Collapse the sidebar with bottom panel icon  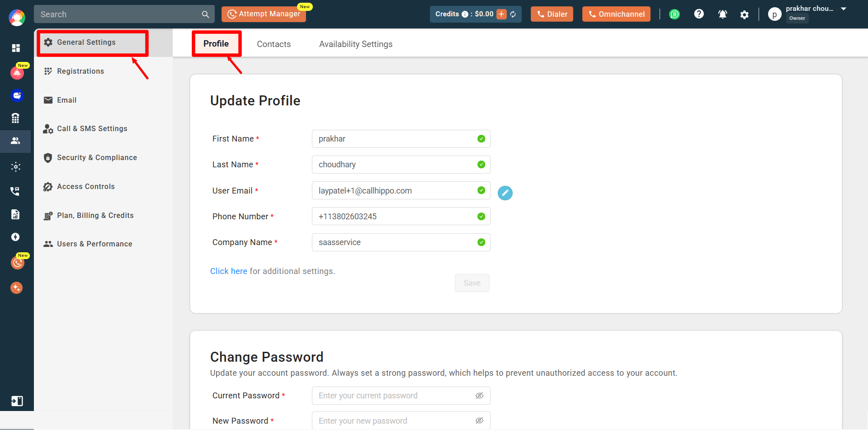[17, 401]
